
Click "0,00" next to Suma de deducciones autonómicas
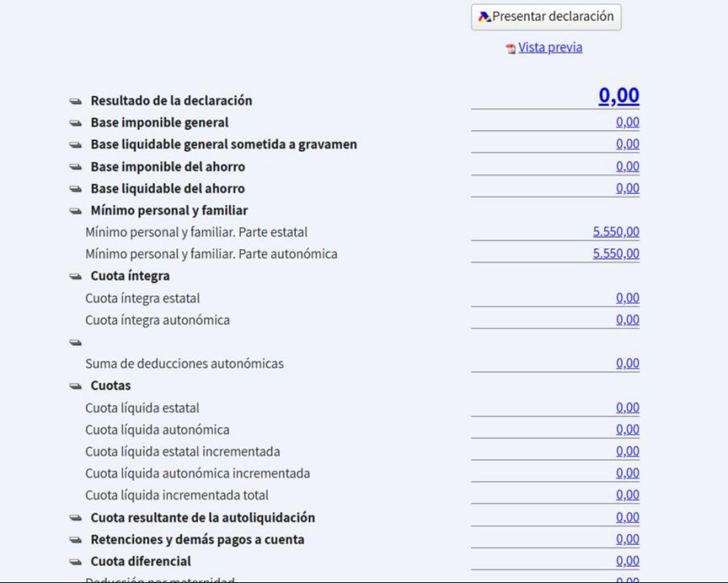(x=629, y=364)
